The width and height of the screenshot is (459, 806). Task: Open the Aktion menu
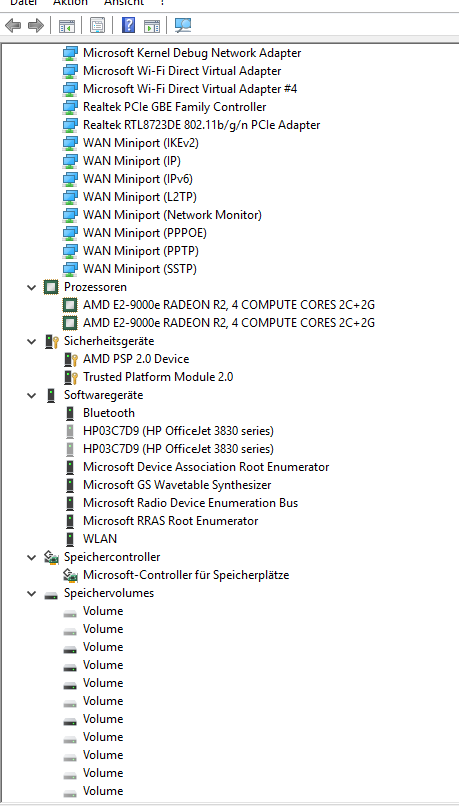coord(70,3)
